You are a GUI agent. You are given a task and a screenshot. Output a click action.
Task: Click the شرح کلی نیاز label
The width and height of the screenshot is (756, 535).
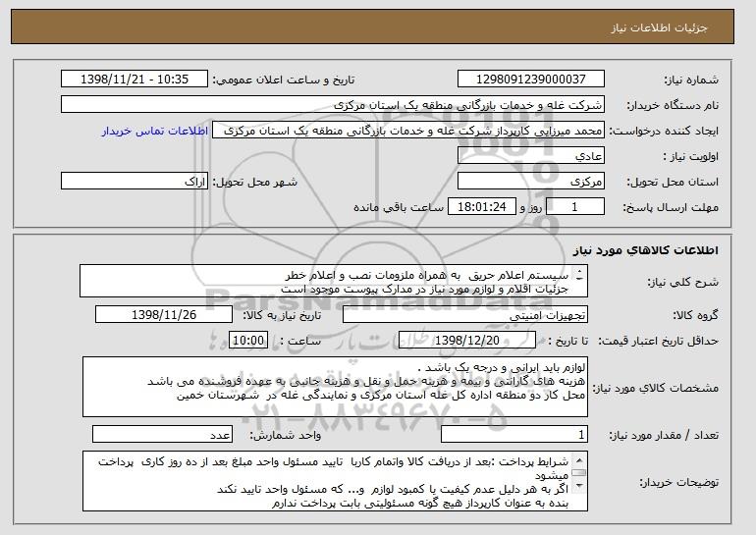[x=682, y=282]
